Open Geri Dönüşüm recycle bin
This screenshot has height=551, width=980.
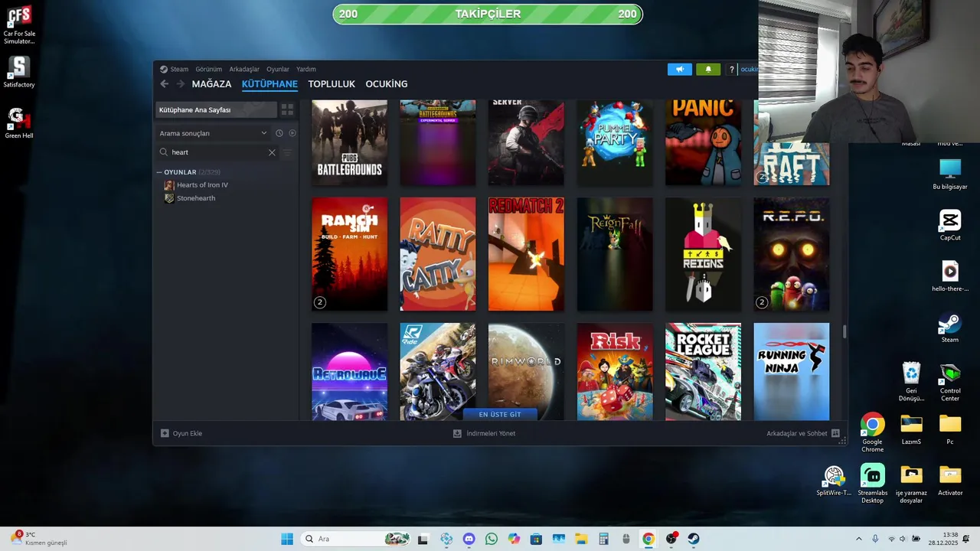click(911, 382)
